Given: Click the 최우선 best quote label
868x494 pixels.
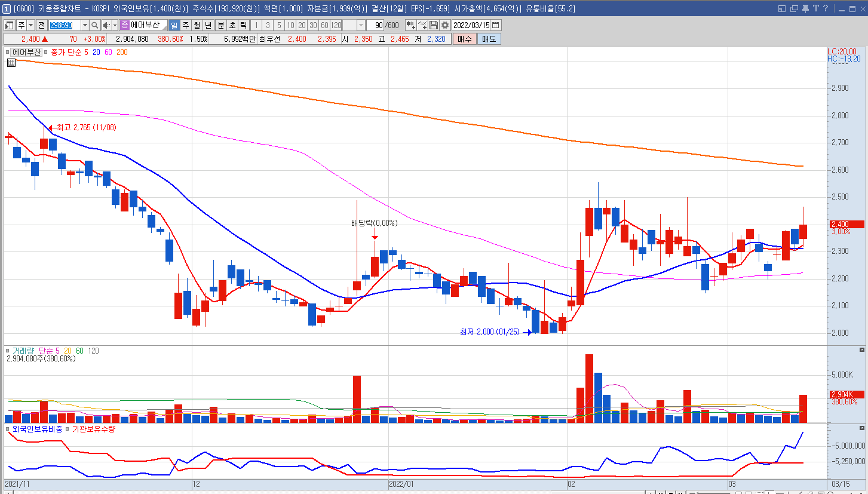Looking at the screenshot, I should (269, 39).
